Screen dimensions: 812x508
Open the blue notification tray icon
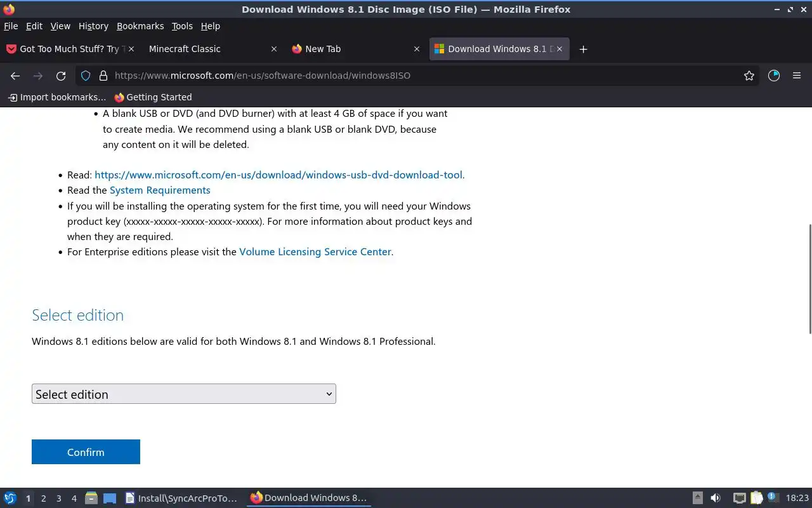pyautogui.click(x=773, y=497)
